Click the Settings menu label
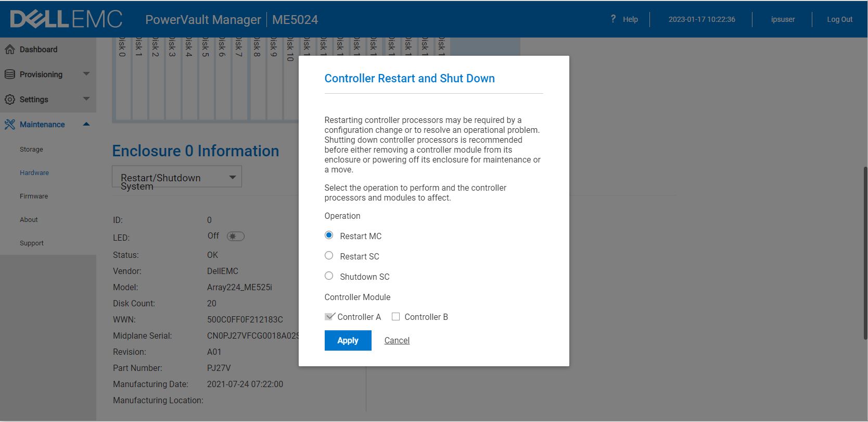 [x=34, y=100]
